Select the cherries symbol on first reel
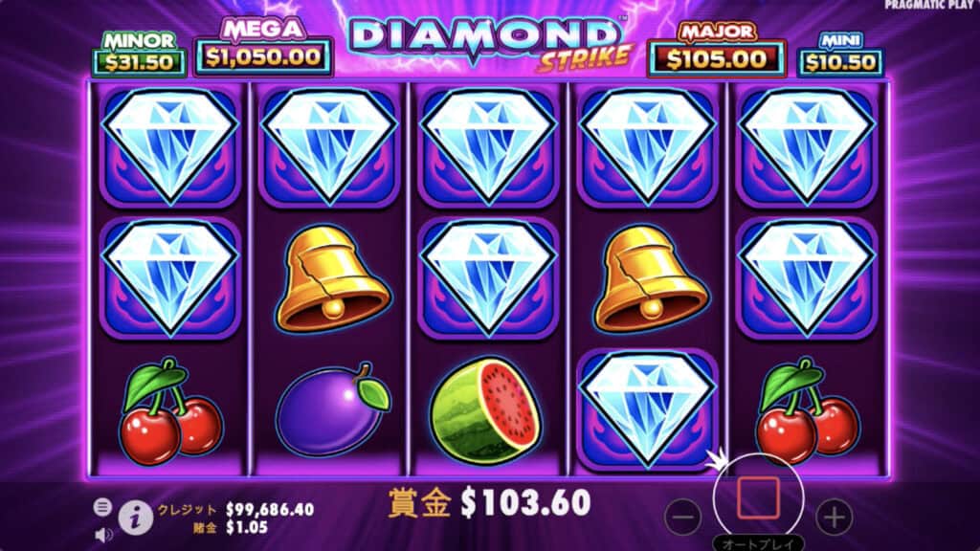 (x=170, y=411)
